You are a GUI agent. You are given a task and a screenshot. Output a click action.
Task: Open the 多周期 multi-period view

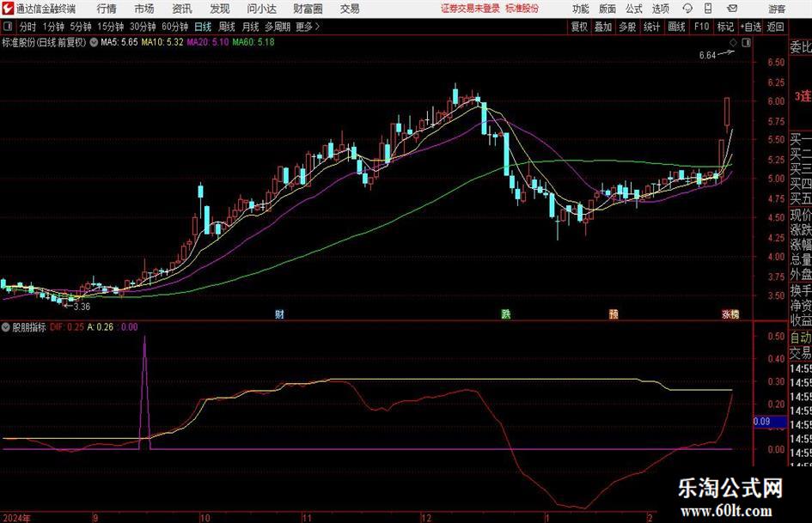278,27
